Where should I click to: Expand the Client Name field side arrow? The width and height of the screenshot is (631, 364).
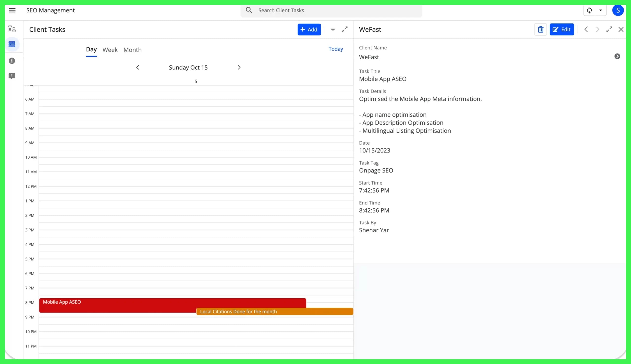[618, 56]
